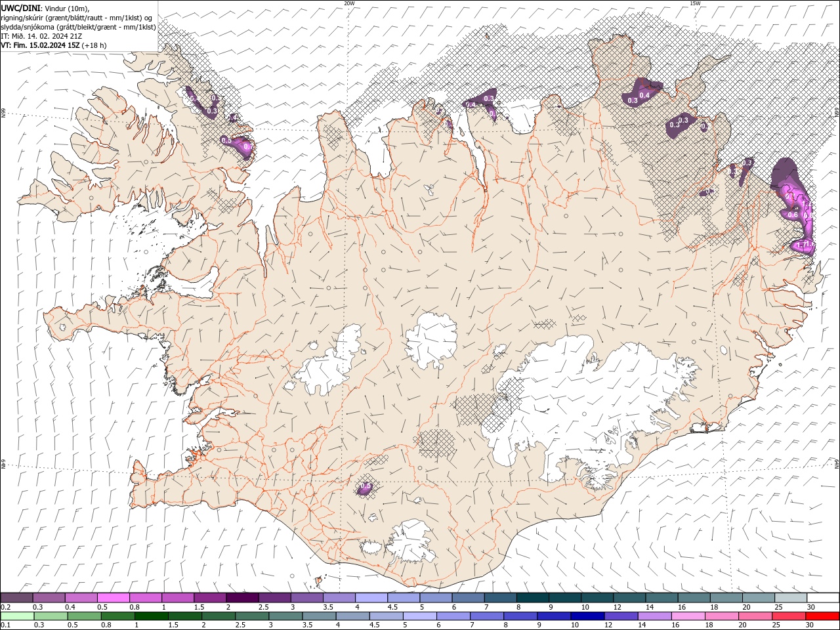This screenshot has height=630, width=840.
Task: Click the 'IT: Mið. 14. 02. 2024 21Z' line
Action: pos(41,36)
